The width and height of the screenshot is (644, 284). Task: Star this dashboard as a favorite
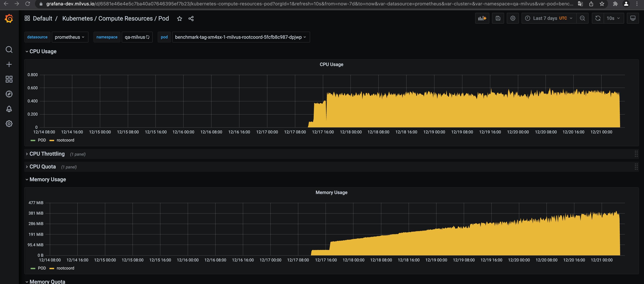(x=180, y=18)
